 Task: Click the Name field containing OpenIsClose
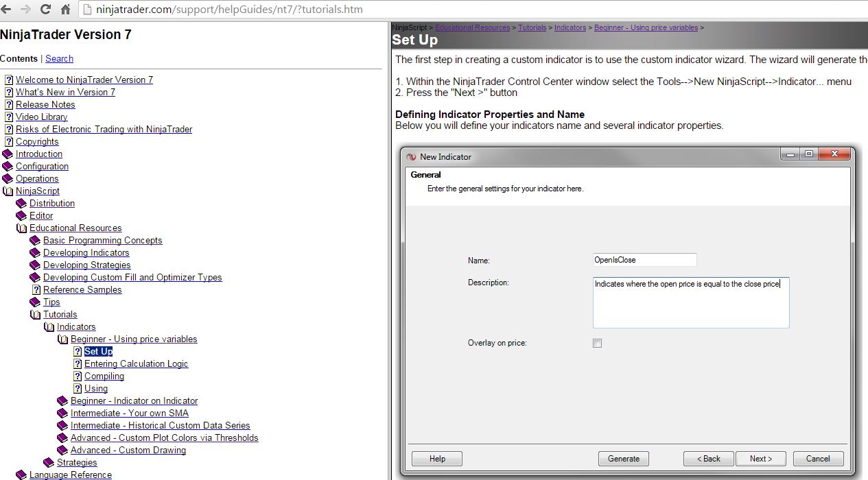[x=645, y=260]
